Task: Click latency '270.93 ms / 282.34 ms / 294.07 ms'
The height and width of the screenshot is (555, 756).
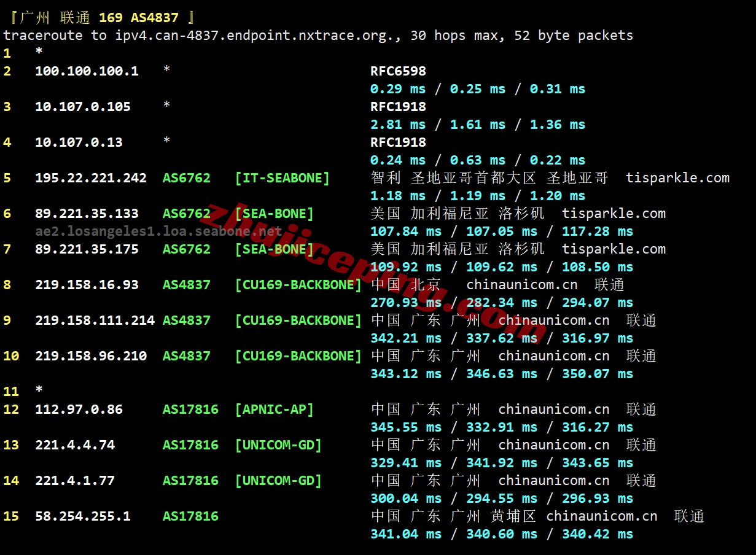Action: pyautogui.click(x=502, y=303)
